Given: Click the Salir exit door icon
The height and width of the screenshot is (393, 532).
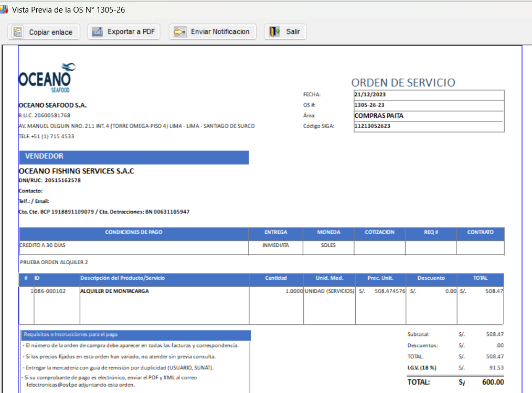Looking at the screenshot, I should [275, 32].
